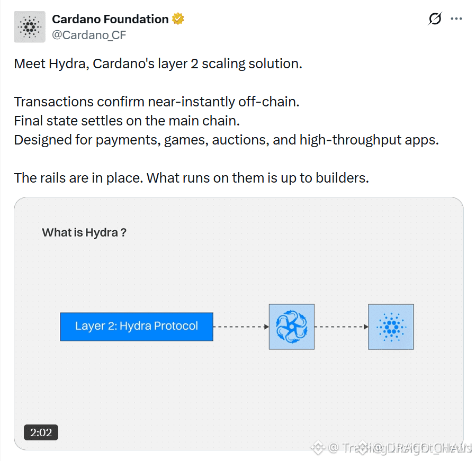Click the Cardano Foundation profile avatar

[30, 26]
